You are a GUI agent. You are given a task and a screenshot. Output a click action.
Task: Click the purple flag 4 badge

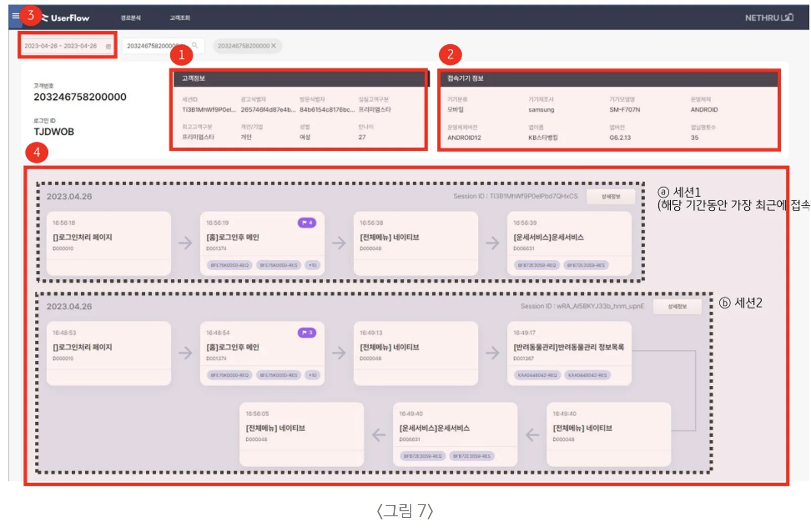(x=307, y=222)
